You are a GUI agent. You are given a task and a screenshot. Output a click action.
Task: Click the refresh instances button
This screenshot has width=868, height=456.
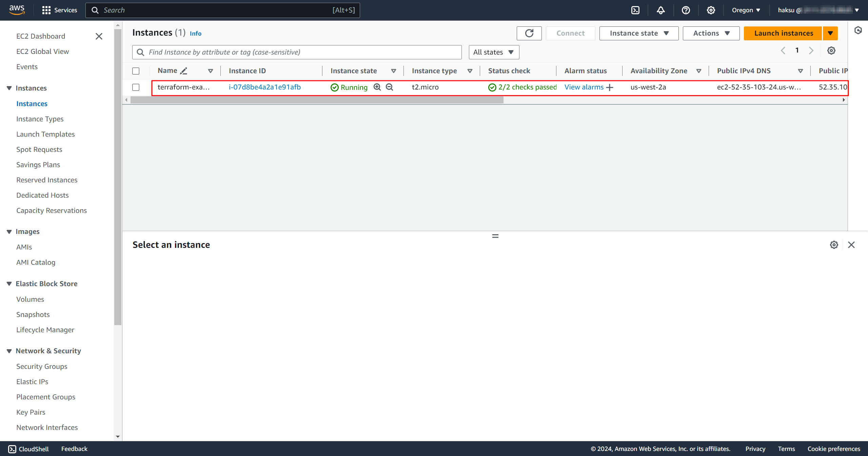[529, 33]
